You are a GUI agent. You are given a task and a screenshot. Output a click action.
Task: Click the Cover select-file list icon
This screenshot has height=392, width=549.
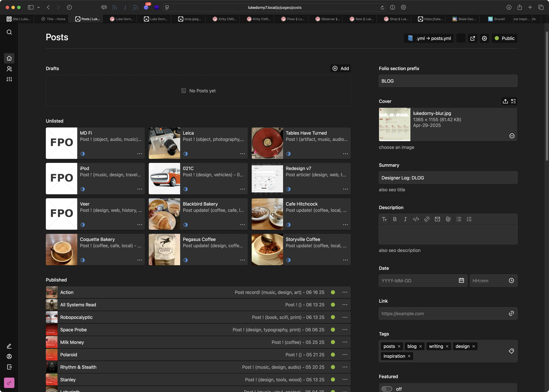click(x=513, y=101)
